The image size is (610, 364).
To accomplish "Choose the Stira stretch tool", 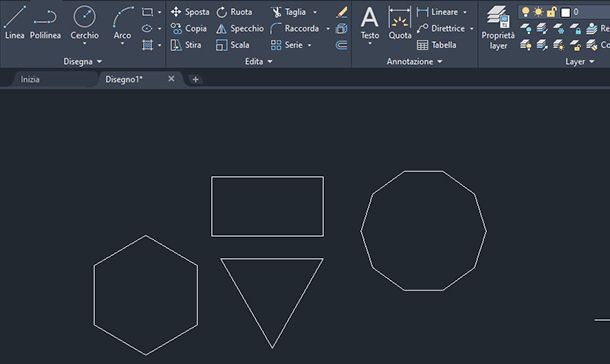I will 186,45.
